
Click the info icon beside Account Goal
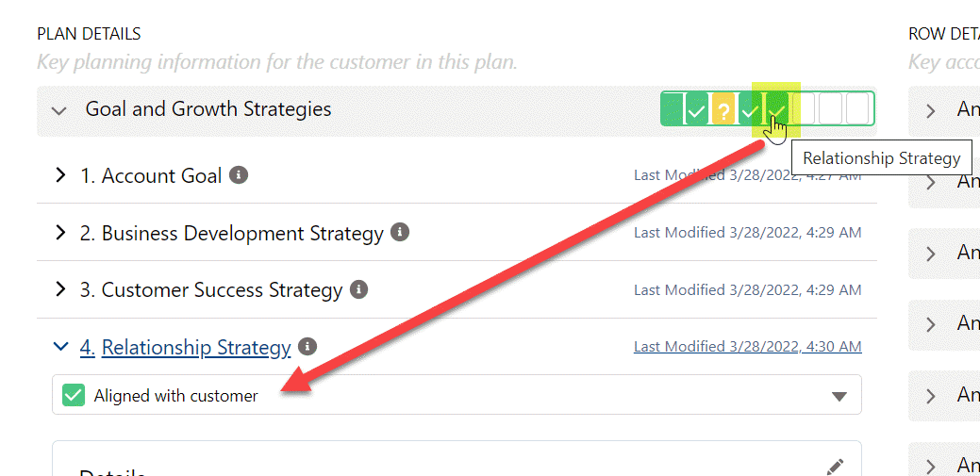tap(239, 175)
